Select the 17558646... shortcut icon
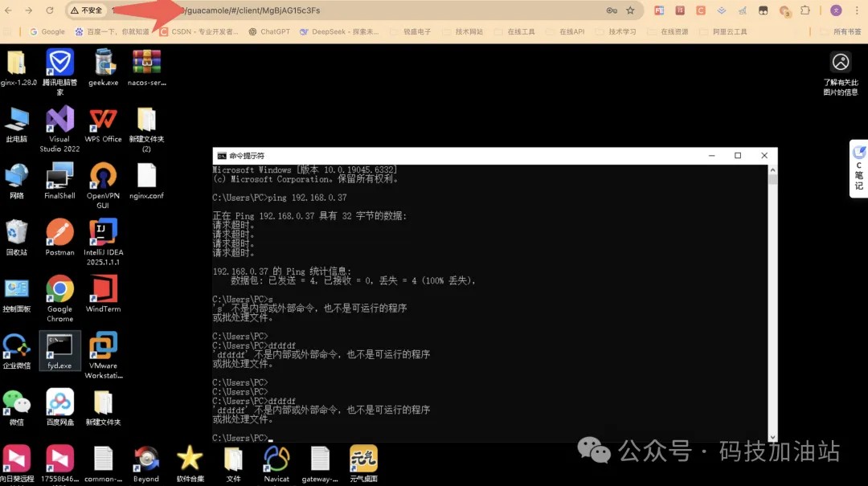868x486 pixels. (59, 464)
